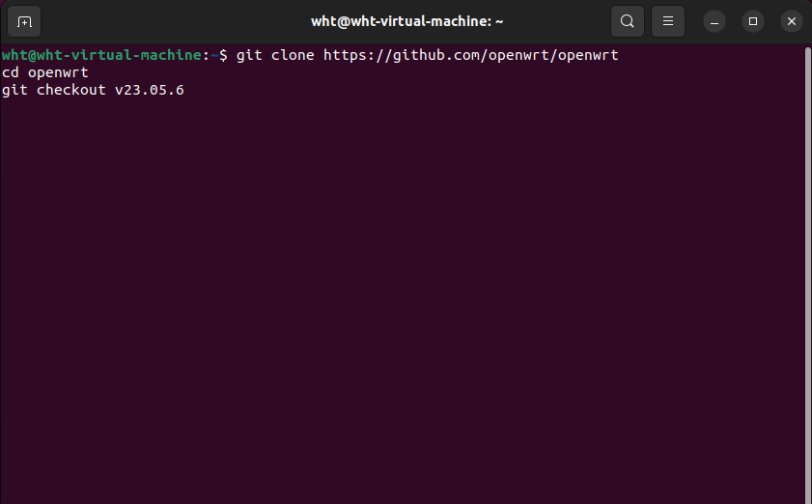Image resolution: width=812 pixels, height=504 pixels.
Task: Click the 'git' word after the prompt
Action: point(249,56)
